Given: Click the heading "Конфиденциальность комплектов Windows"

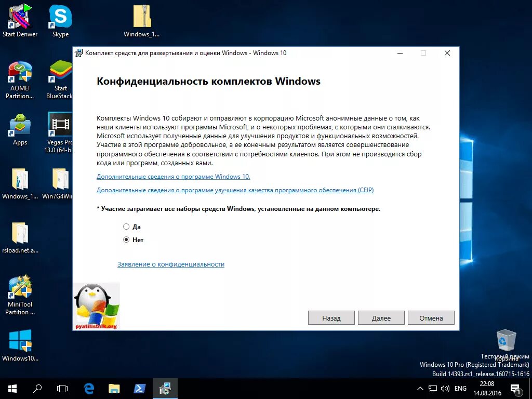Looking at the screenshot, I should click(x=208, y=82).
